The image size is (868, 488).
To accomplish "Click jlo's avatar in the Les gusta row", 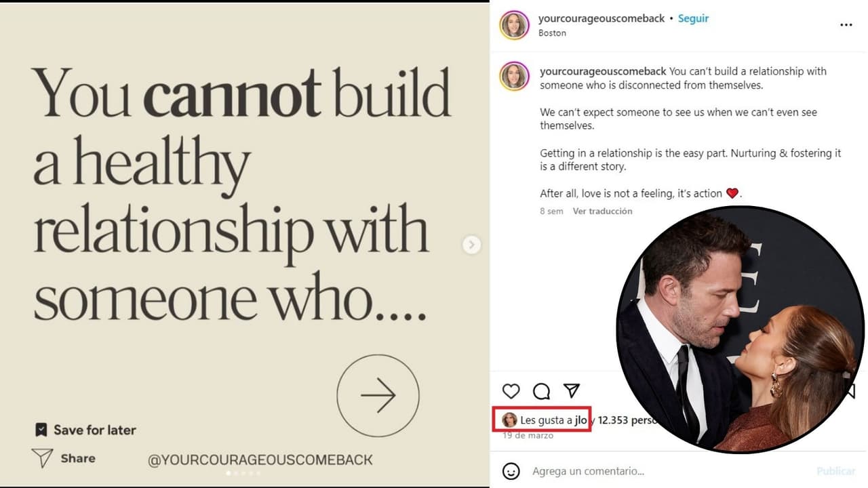I will pyautogui.click(x=509, y=420).
